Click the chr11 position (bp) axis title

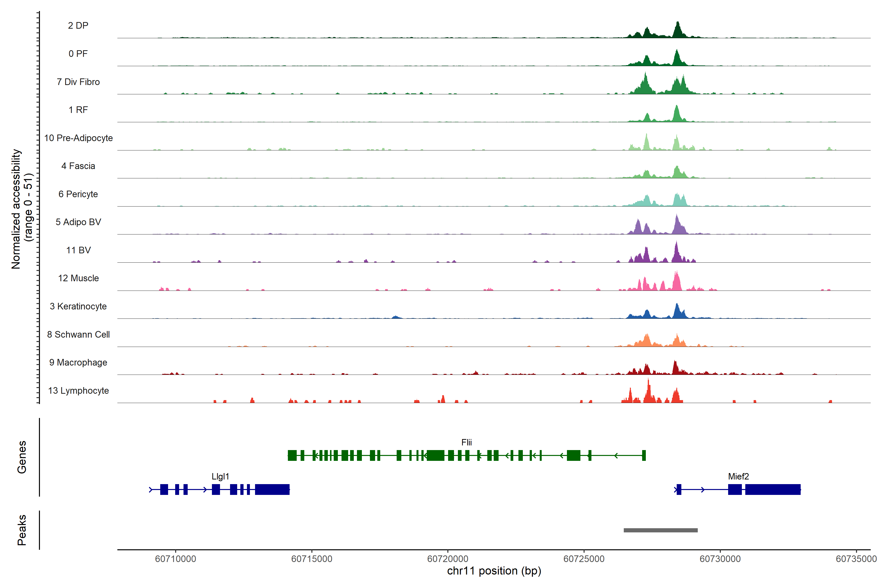(x=494, y=571)
